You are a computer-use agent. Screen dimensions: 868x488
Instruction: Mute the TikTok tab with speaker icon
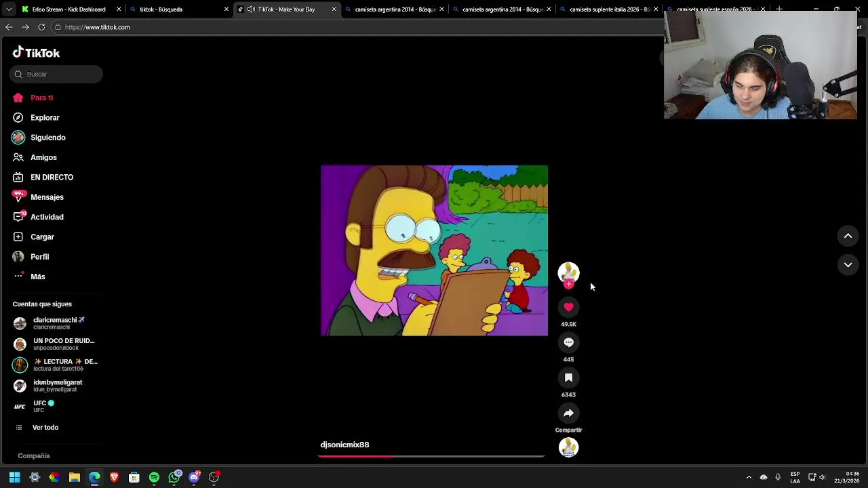point(251,9)
